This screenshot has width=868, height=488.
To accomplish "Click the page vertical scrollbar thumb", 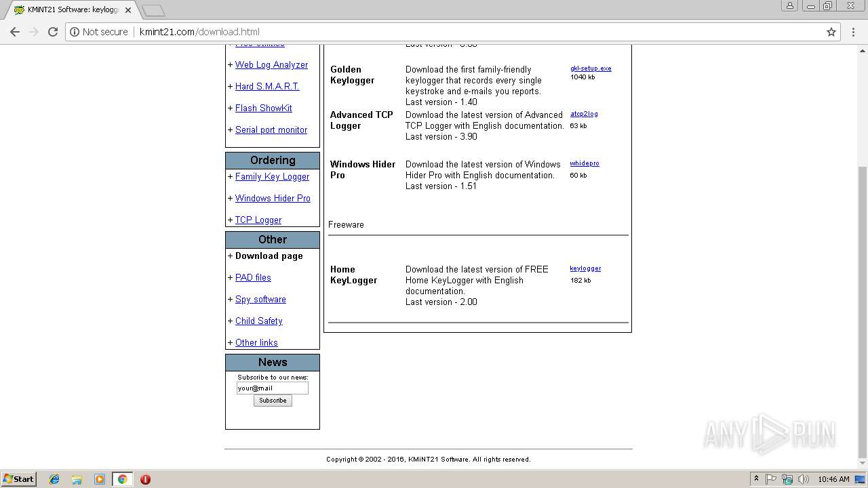I will tap(863, 312).
